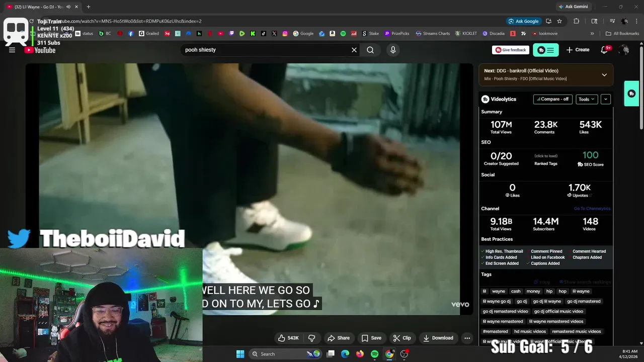Click the 'lil wayne remastered videos' tag
Image resolution: width=644 pixels, height=362 pixels.
tap(556, 321)
